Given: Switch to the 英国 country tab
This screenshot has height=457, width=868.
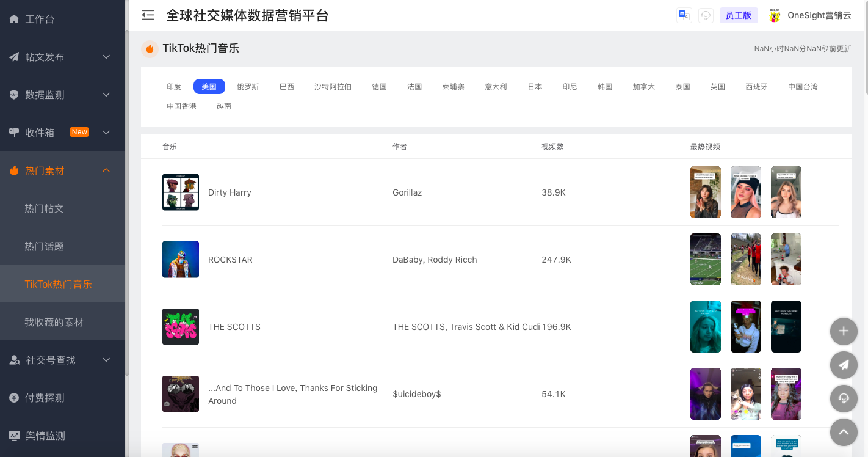Looking at the screenshot, I should coord(718,87).
